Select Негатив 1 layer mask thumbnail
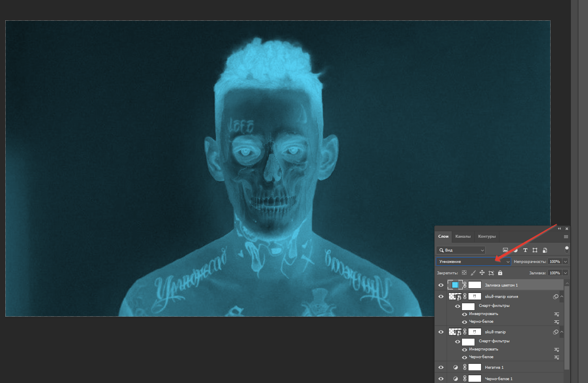 (475, 367)
